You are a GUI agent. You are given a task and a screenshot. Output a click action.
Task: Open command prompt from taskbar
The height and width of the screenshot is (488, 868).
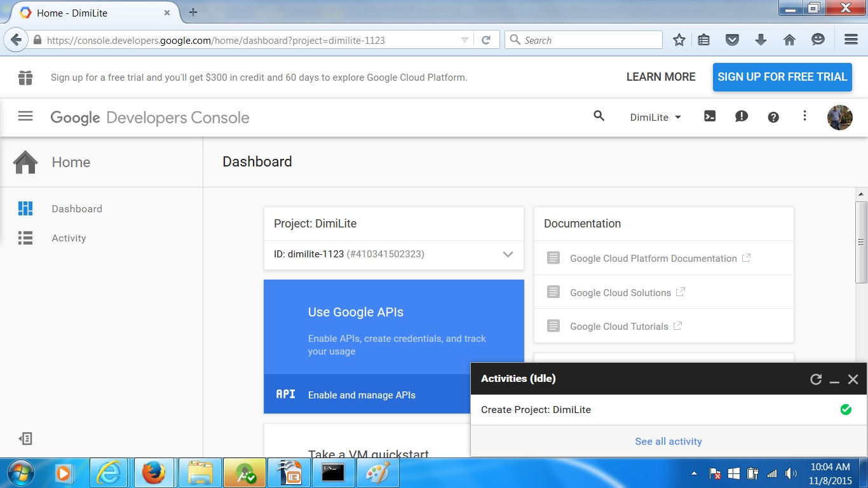coord(333,473)
